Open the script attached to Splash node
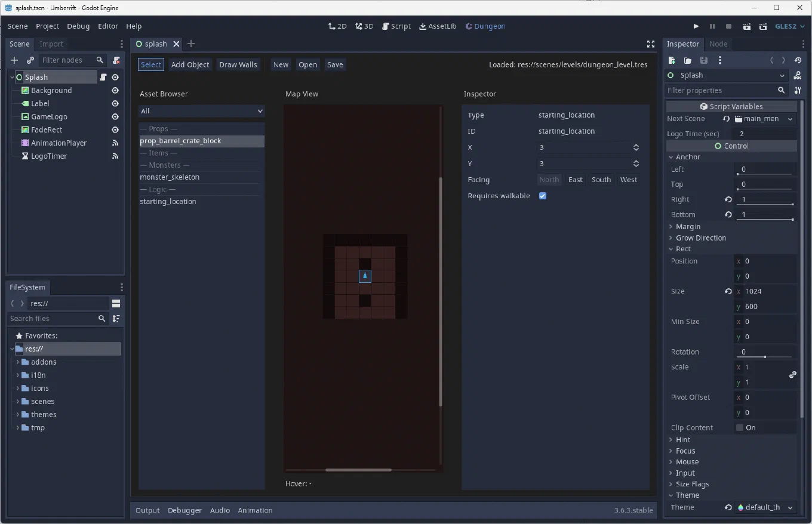 [x=103, y=77]
